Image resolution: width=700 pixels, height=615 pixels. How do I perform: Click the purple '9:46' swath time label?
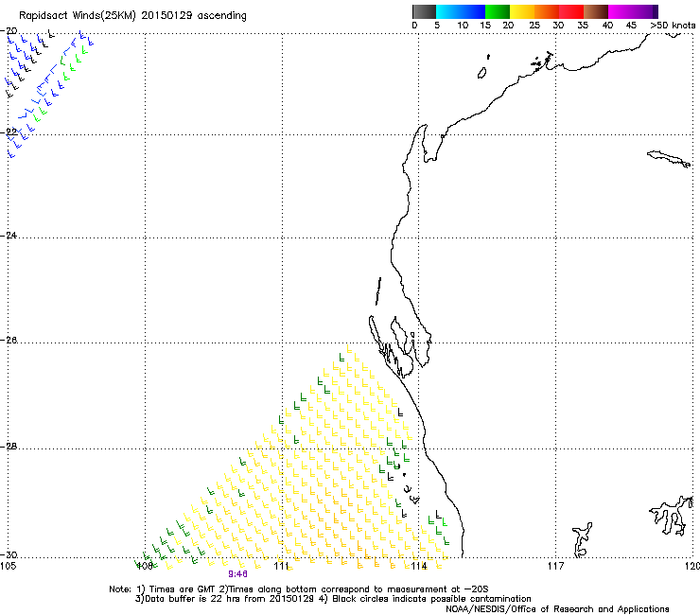pos(237,574)
